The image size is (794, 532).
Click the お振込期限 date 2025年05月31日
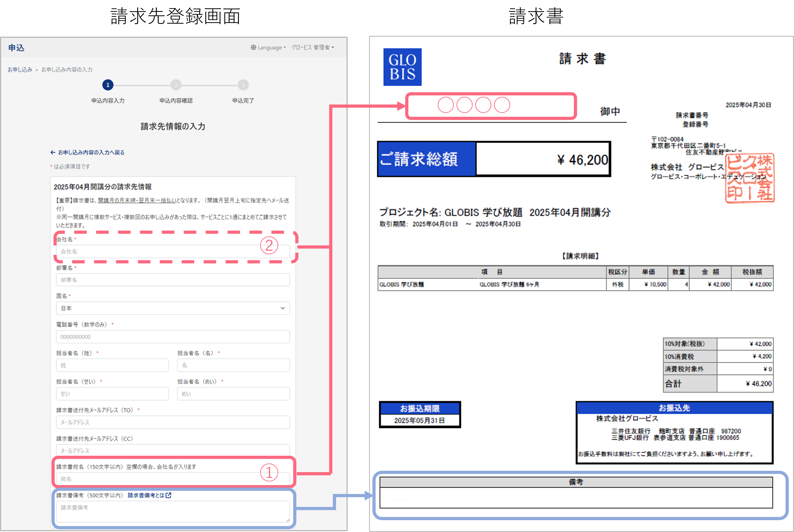tap(420, 420)
